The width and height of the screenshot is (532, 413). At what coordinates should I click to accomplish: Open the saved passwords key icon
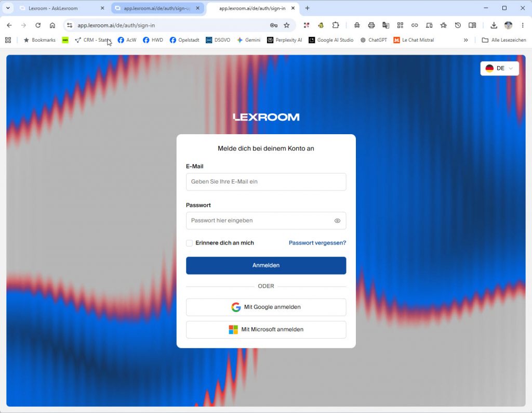(273, 25)
